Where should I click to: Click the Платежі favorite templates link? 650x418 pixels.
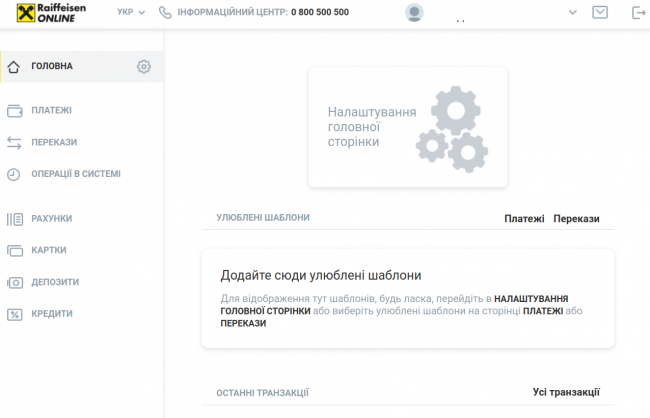click(524, 218)
